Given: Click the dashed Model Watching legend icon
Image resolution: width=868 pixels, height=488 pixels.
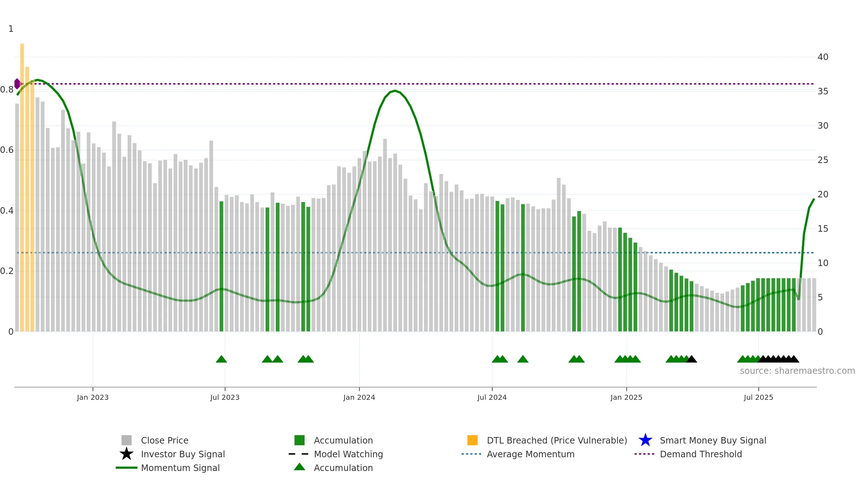Looking at the screenshot, I should pos(299,454).
